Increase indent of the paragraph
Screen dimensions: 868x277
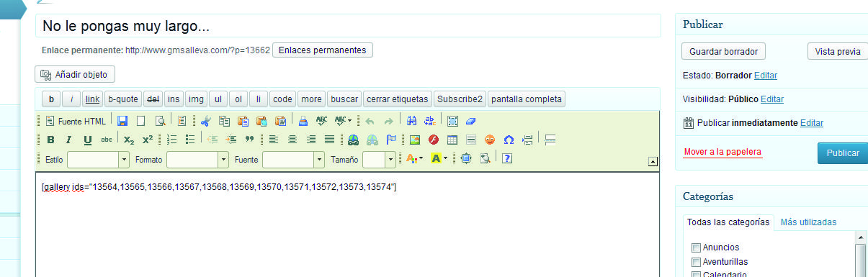click(231, 140)
